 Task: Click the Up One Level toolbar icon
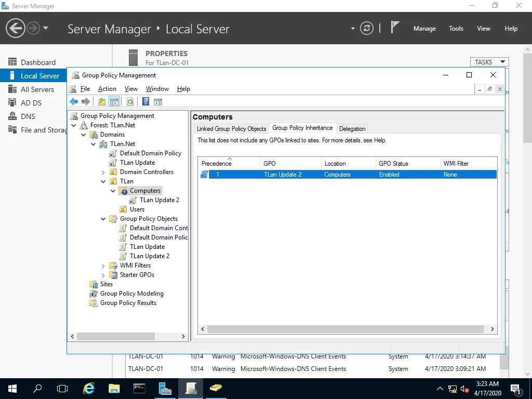(101, 101)
